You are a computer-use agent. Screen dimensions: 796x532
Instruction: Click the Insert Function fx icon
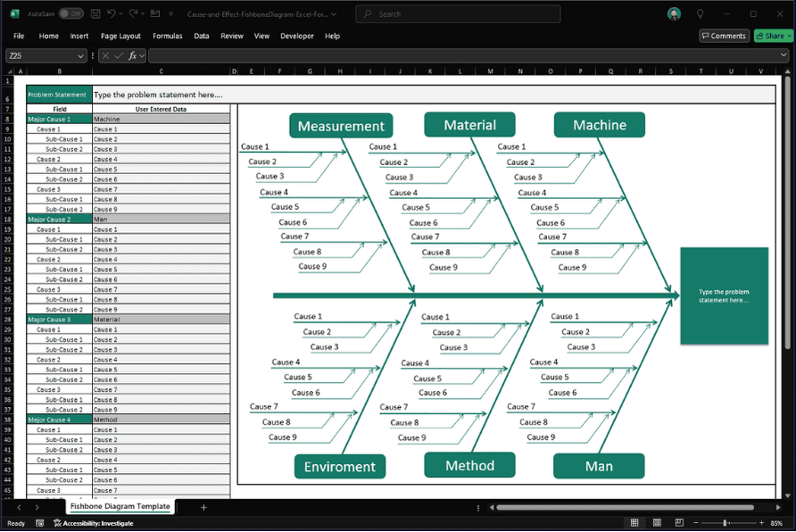132,55
